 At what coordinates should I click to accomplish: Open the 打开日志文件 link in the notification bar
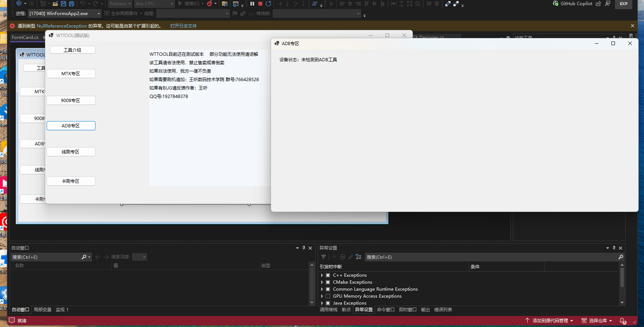click(x=184, y=26)
